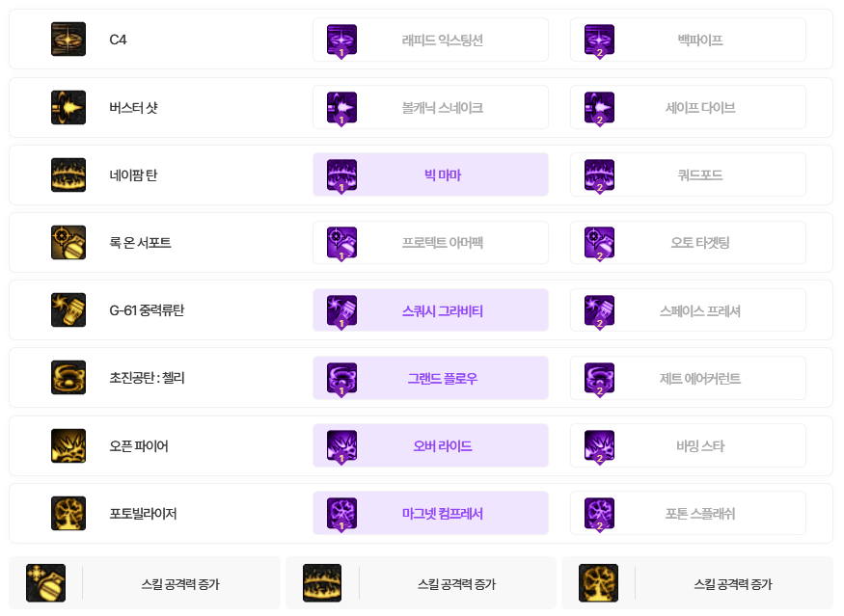This screenshot has height=616, width=844.
Task: Pick the 쿼드포드 enhancement option
Action: (x=688, y=174)
